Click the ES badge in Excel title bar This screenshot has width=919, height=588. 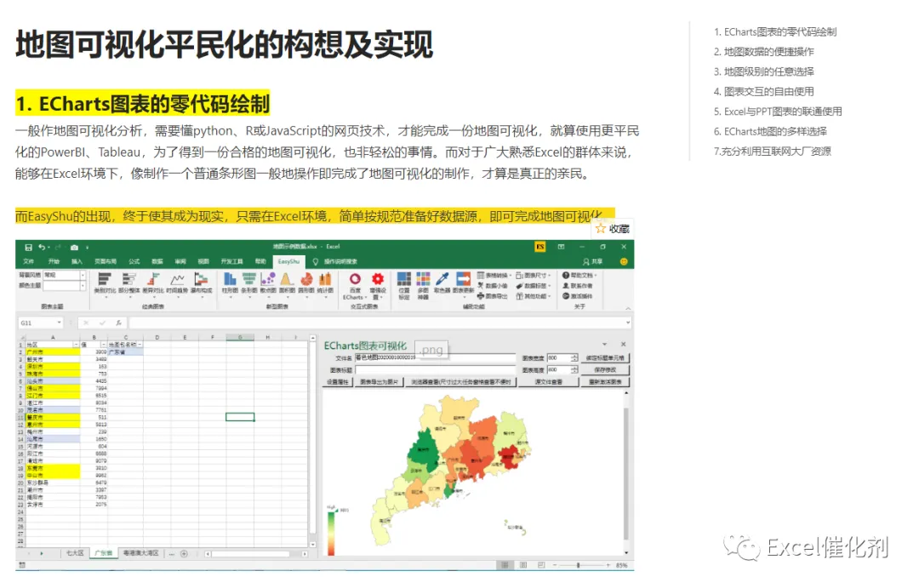[540, 247]
